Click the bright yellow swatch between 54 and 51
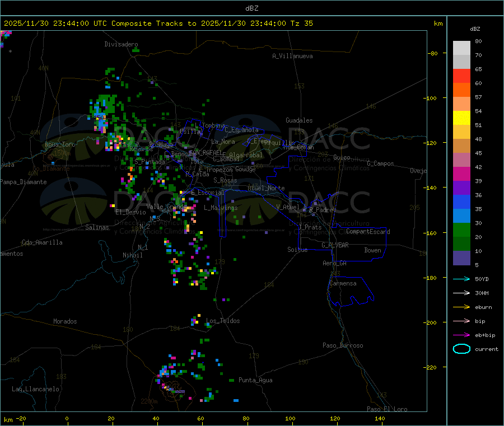This screenshot has width=504, height=426. pos(461,118)
